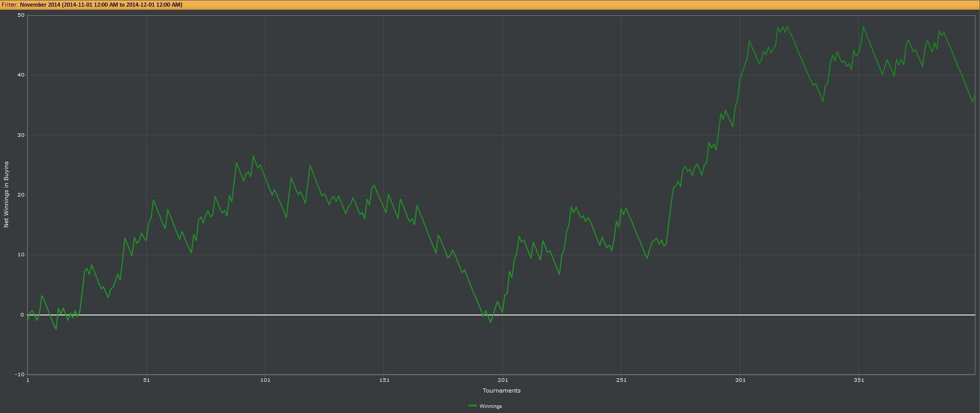This screenshot has height=413, width=980.
Task: Click the y-axis tick label 20
Action: click(21, 195)
